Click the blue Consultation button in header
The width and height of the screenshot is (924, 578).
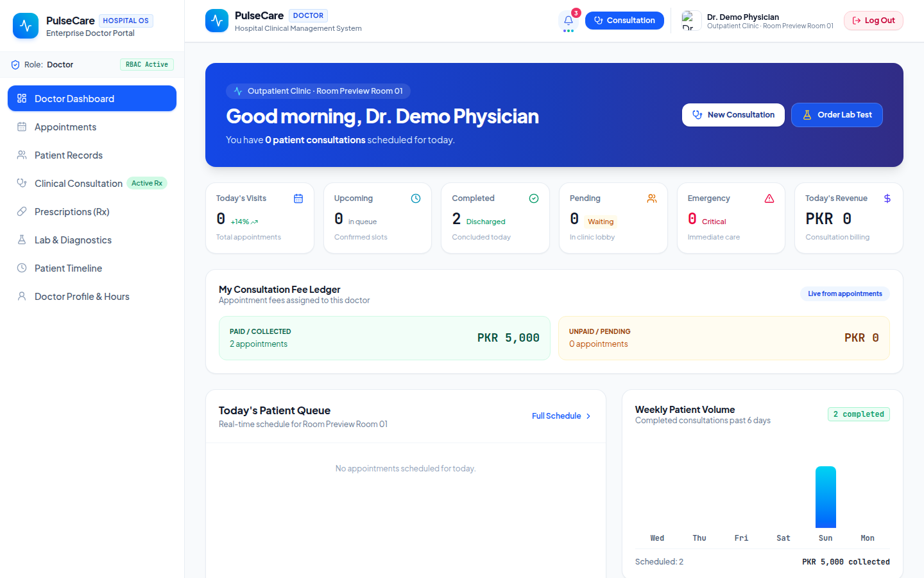(x=624, y=21)
